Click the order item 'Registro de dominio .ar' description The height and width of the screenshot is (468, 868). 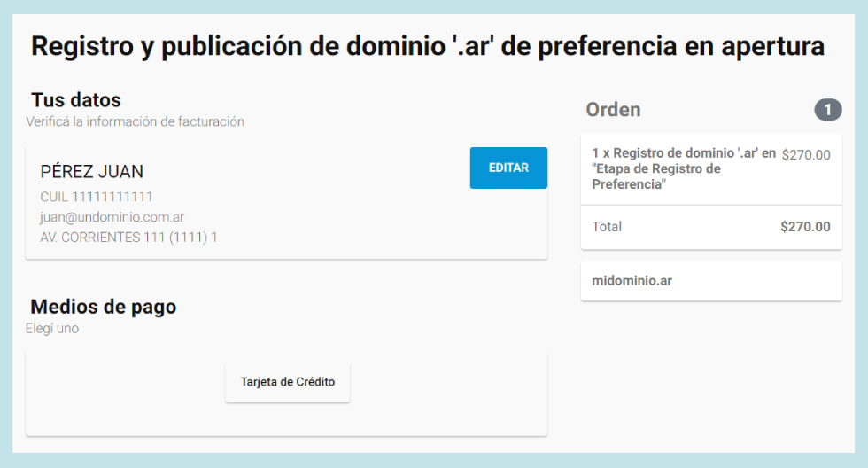point(682,168)
